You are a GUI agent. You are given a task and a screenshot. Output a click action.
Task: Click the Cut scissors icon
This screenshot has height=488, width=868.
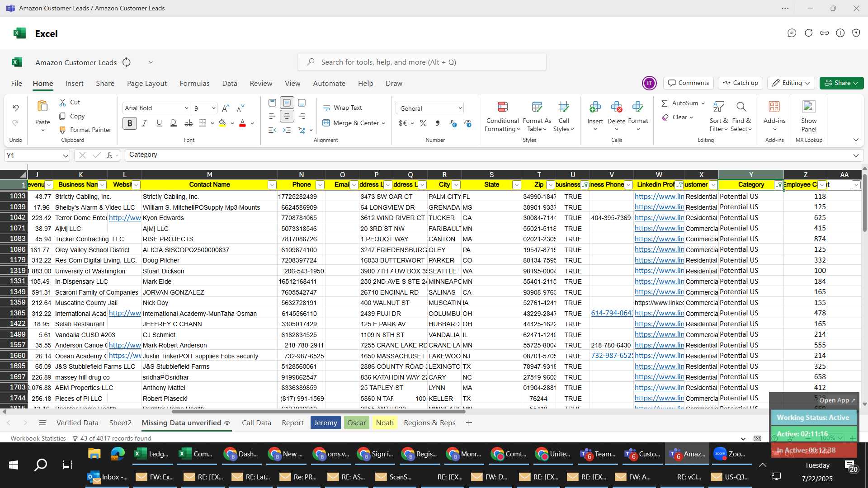tap(63, 103)
